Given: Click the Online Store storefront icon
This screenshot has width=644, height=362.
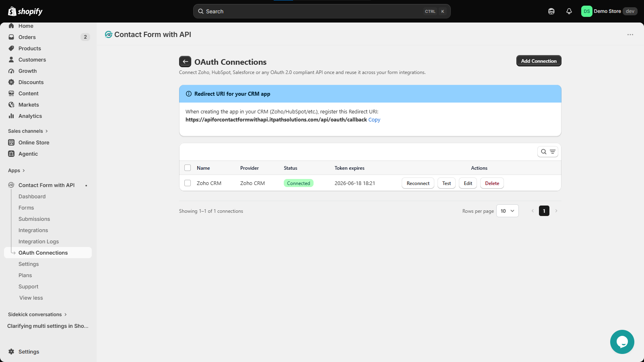Looking at the screenshot, I should [11, 142].
